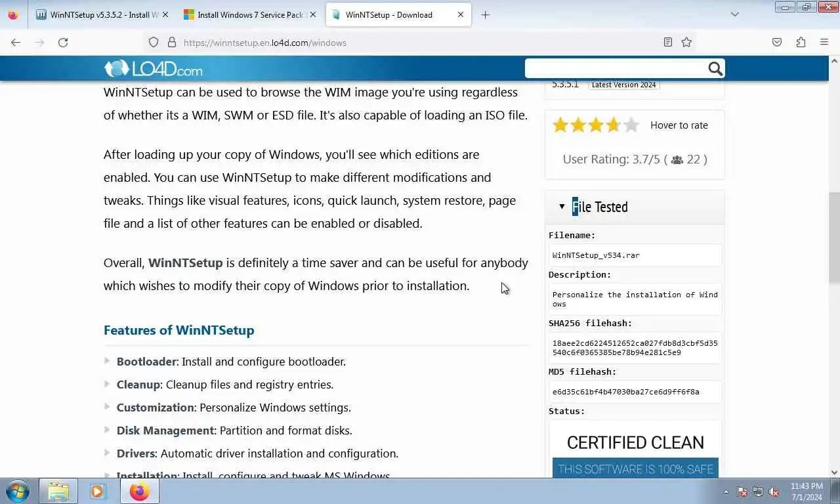This screenshot has width=840, height=504.
Task: Close the Install Windows 7 Service Pack tab
Action: pyautogui.click(x=312, y=14)
